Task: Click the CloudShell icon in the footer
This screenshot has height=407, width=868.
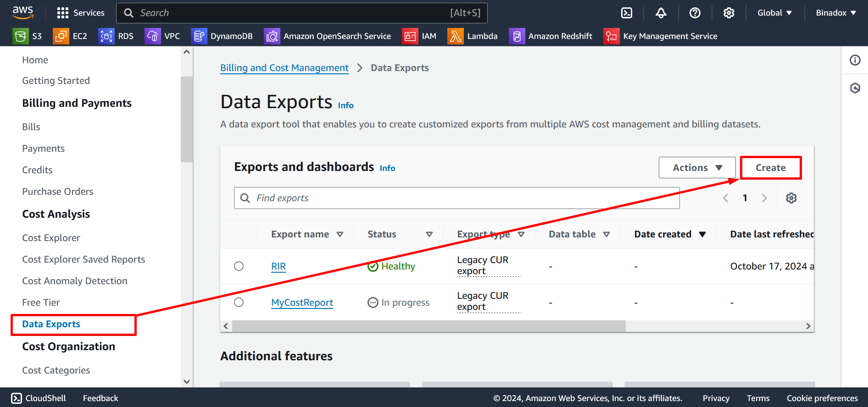Action: (17, 398)
